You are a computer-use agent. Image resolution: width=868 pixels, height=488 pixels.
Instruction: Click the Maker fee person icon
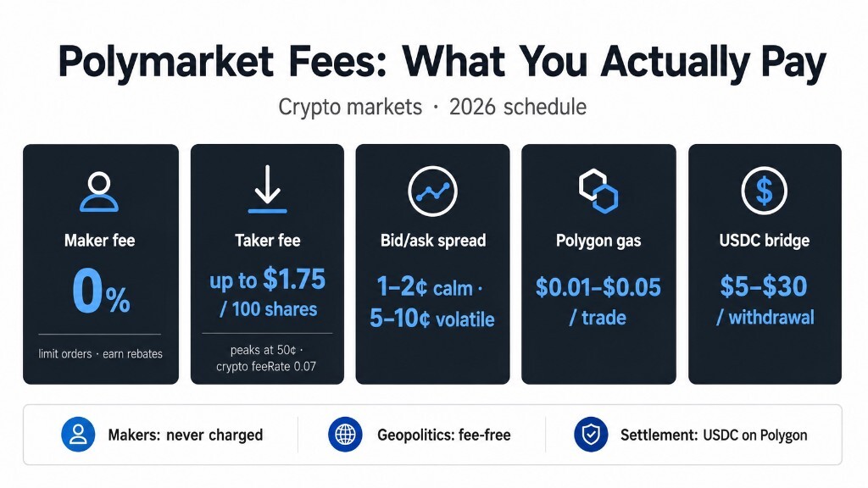point(99,192)
